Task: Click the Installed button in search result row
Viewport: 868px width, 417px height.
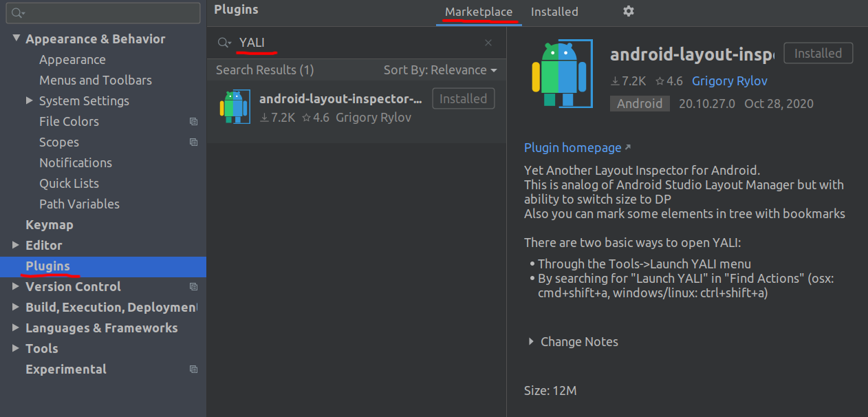Action: [x=464, y=98]
